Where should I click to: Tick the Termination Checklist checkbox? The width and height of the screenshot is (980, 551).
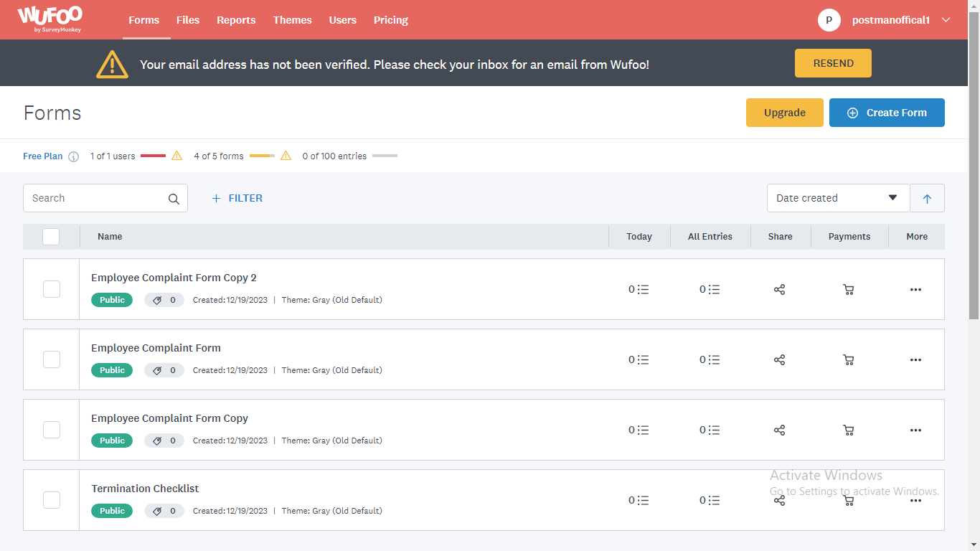(52, 500)
